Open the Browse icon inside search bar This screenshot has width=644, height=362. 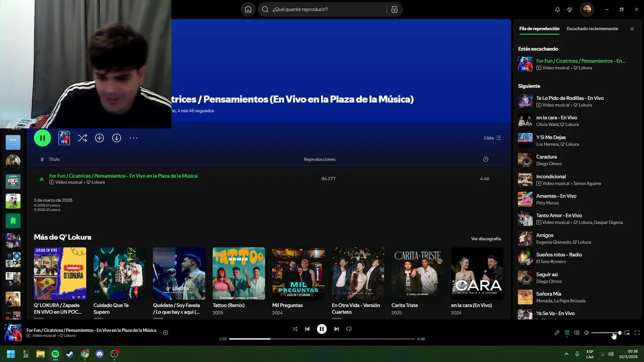coord(394,9)
